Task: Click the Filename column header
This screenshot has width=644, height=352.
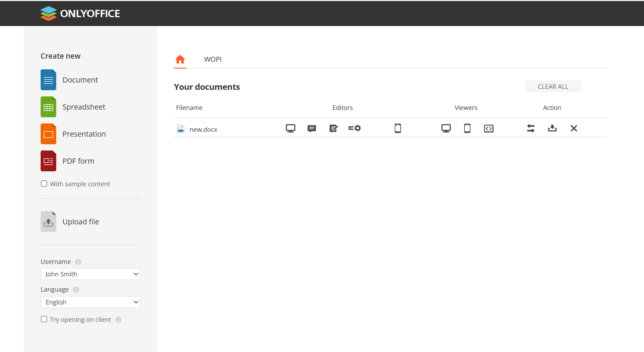Action: 189,108
